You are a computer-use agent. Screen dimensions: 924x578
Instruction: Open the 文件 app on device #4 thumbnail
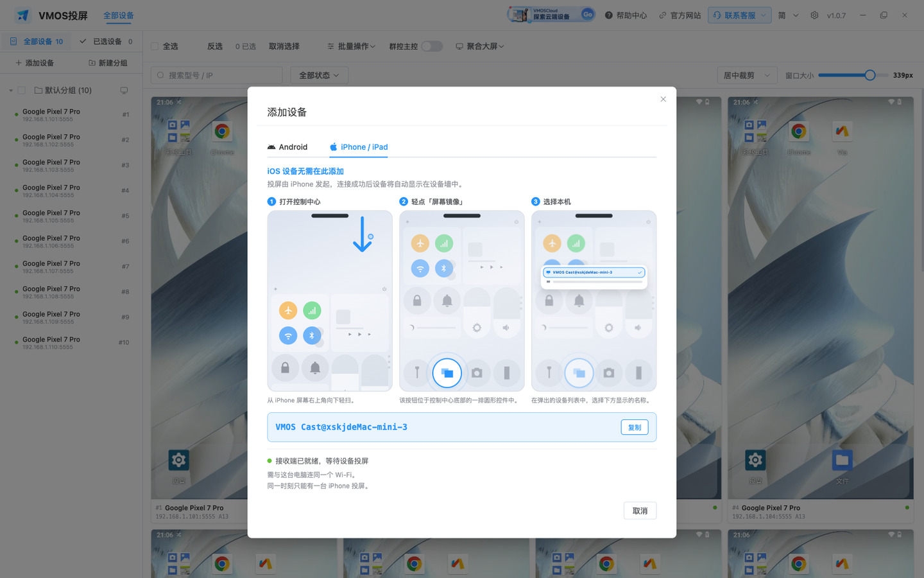(842, 460)
